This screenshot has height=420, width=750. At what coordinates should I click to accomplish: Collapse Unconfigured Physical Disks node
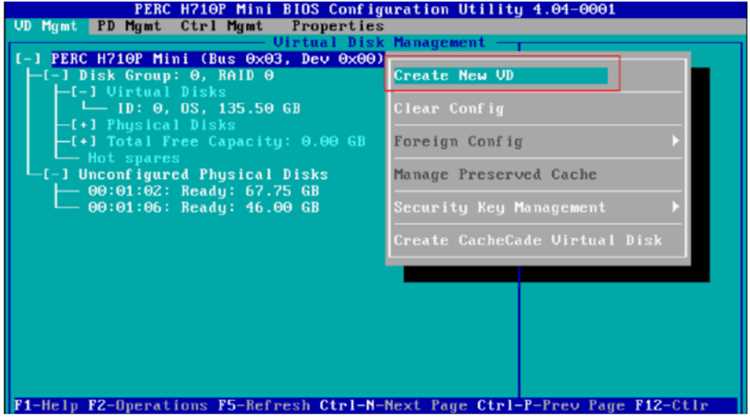55,175
